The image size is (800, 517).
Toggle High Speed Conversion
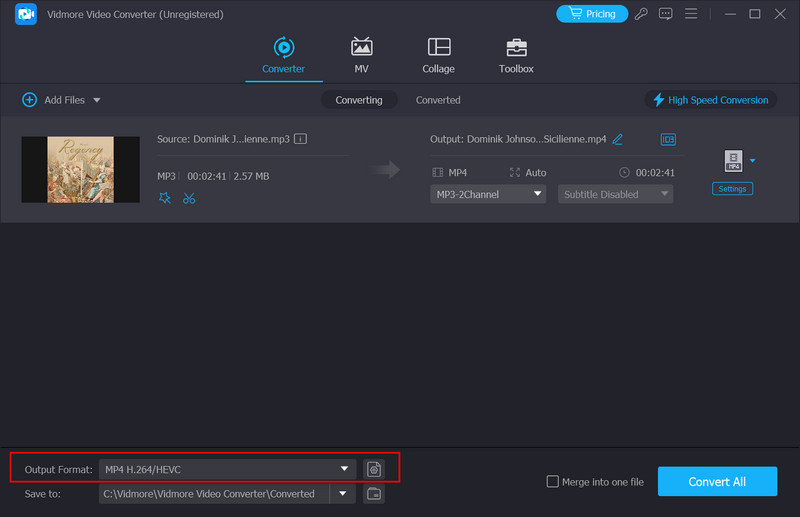tap(710, 100)
